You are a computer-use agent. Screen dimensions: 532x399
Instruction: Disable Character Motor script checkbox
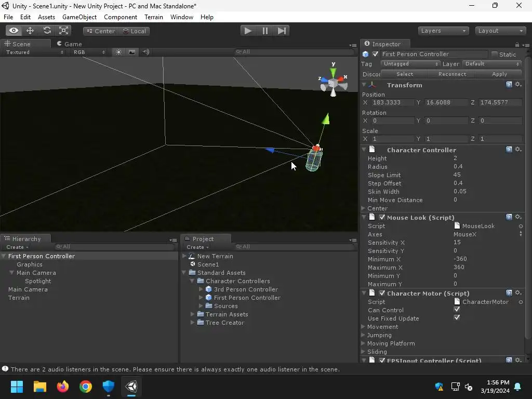tap(382, 293)
